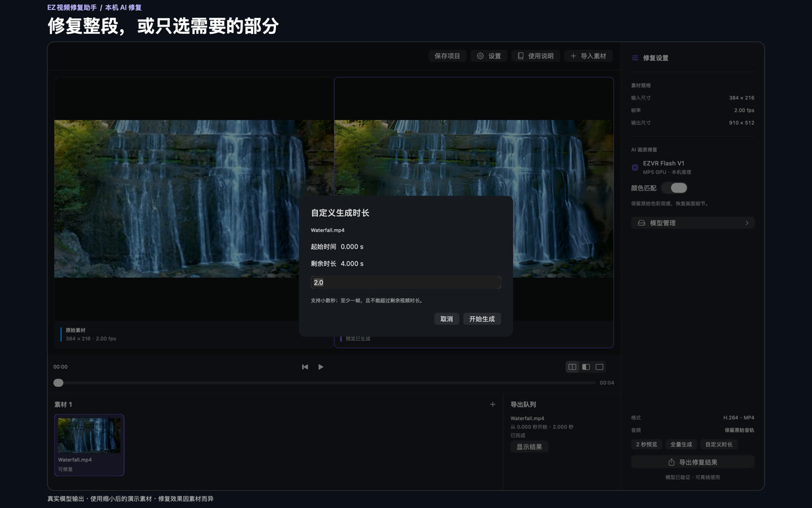Click the 原始素材 video preview pane
The image size is (812, 508).
(193, 199)
